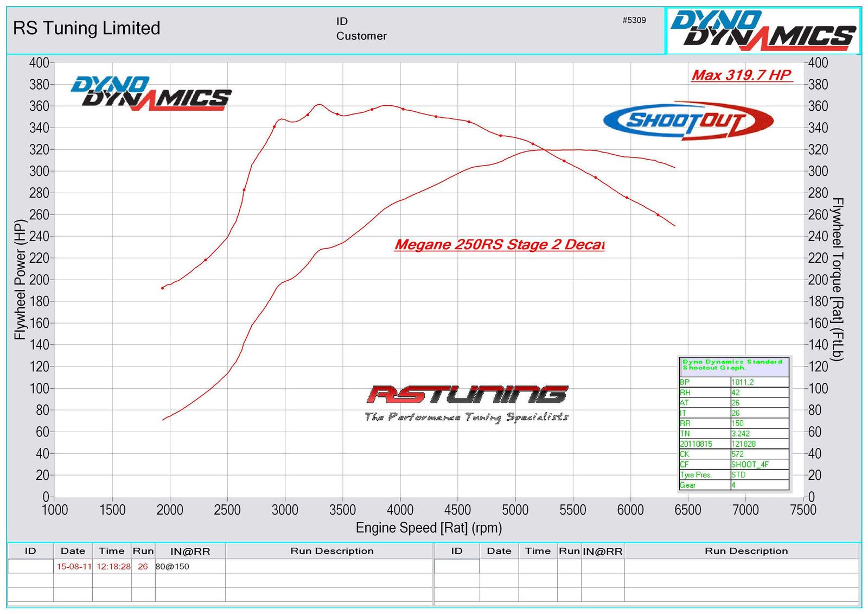Click run number 26 in the table
This screenshot has width=868, height=614.
[x=143, y=565]
